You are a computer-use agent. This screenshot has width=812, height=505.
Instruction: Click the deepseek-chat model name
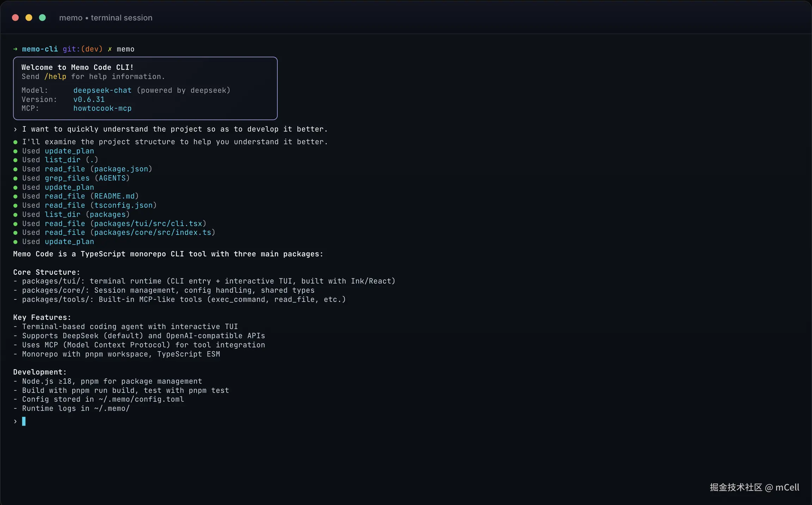pyautogui.click(x=102, y=90)
